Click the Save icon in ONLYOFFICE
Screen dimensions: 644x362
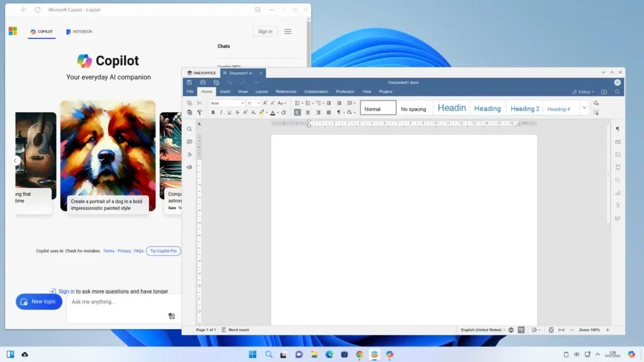(x=189, y=82)
